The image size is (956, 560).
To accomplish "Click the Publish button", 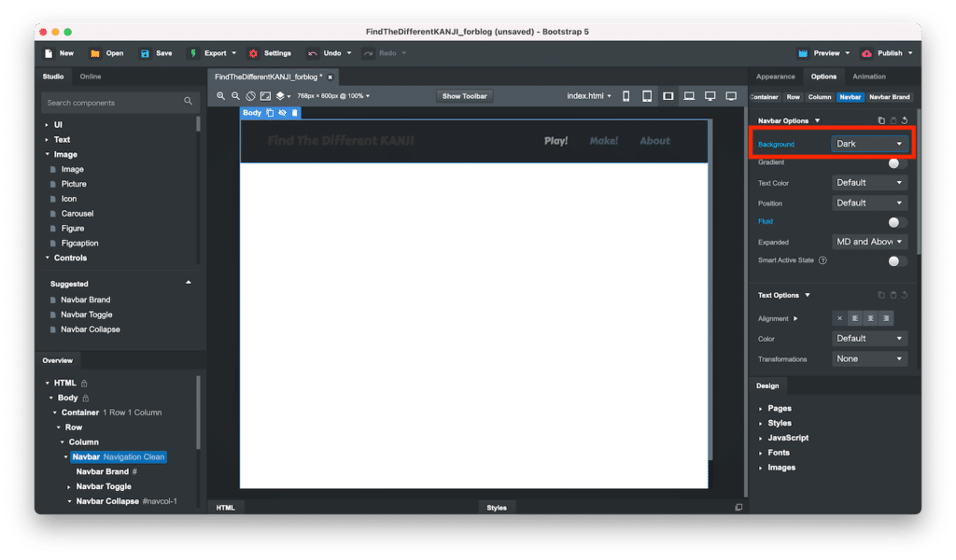I will [x=882, y=53].
